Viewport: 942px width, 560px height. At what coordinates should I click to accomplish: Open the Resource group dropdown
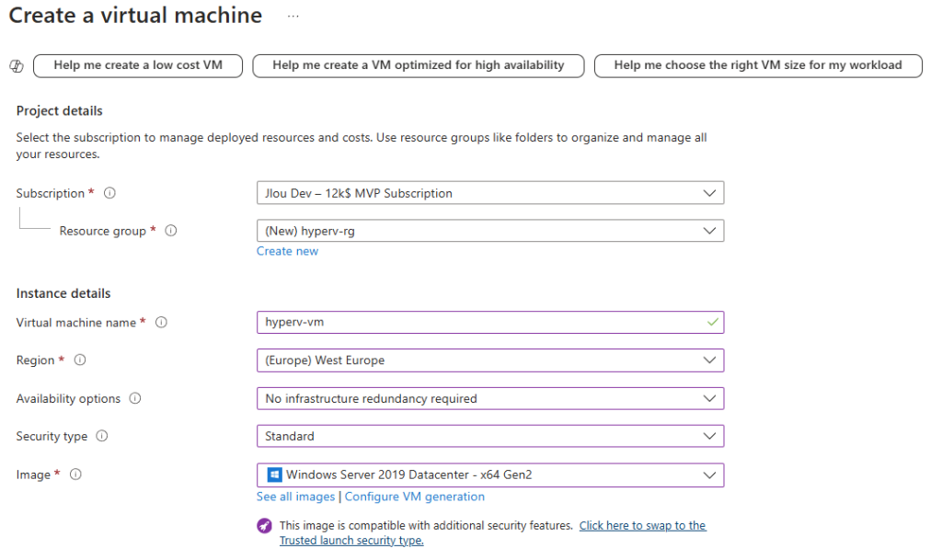(x=490, y=231)
